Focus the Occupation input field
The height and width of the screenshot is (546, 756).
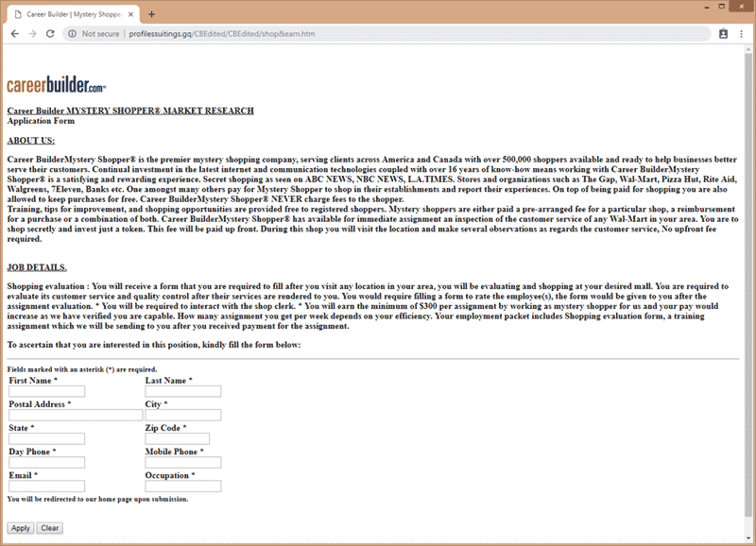183,486
